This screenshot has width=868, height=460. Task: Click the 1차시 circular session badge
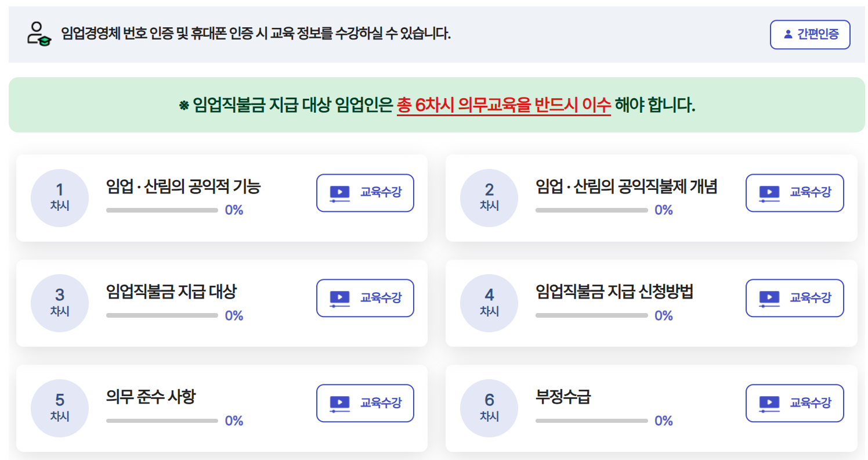(x=59, y=197)
